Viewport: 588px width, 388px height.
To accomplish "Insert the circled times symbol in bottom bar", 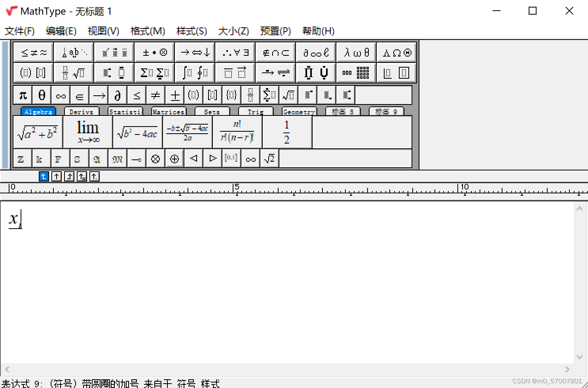I will pos(156,159).
